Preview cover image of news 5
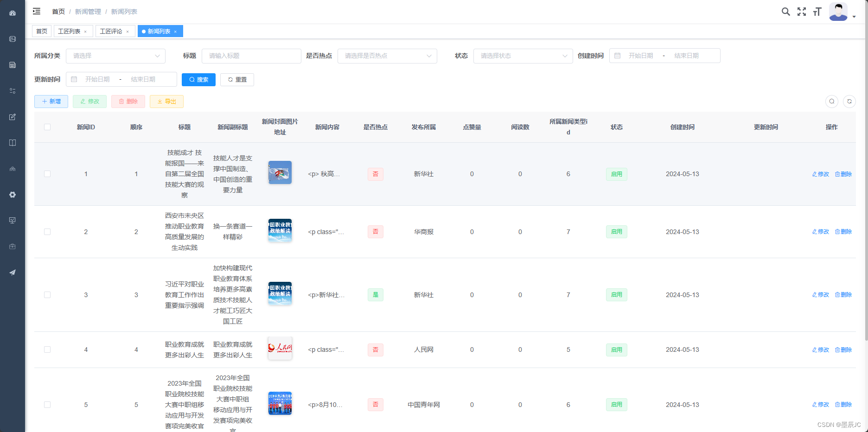 pos(280,403)
